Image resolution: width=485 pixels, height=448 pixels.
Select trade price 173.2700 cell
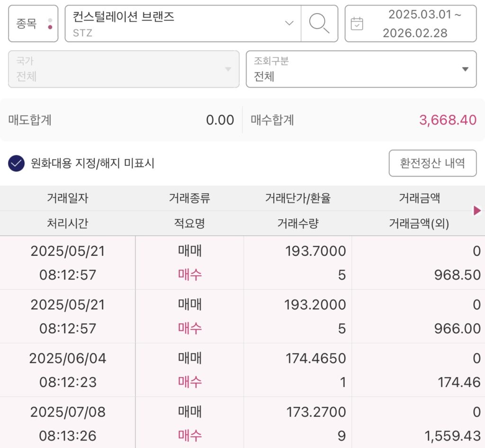coord(316,412)
